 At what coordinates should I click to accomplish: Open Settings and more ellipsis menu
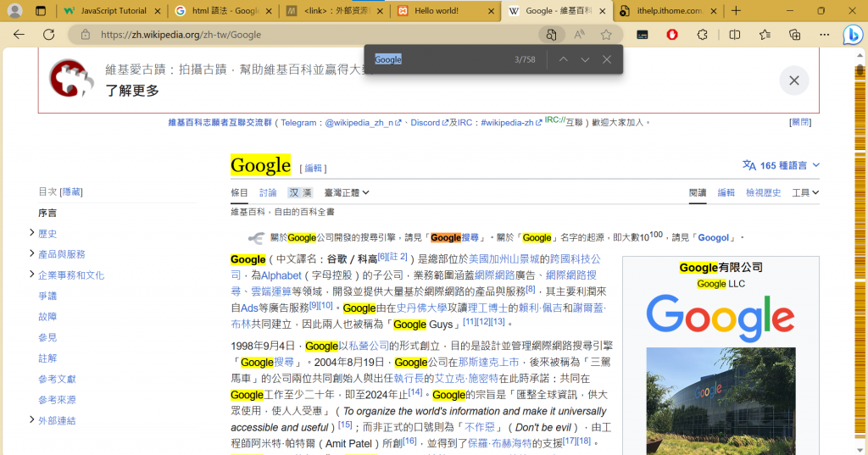tap(824, 35)
